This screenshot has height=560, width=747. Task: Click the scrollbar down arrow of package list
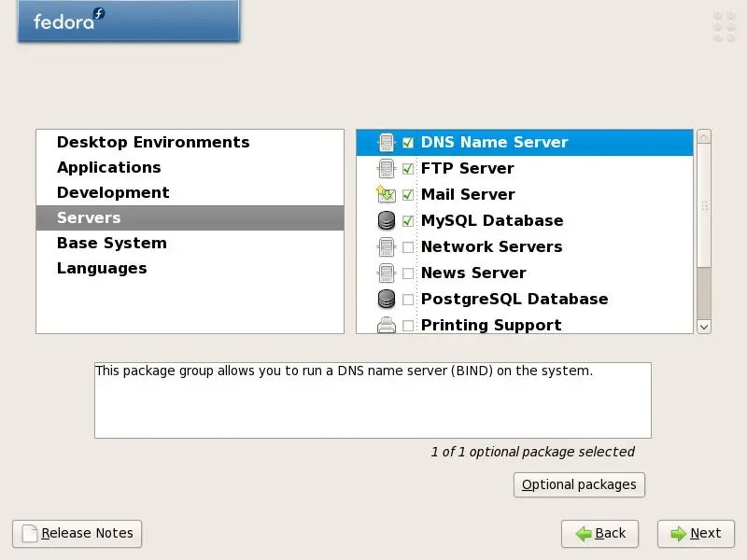pos(704,327)
